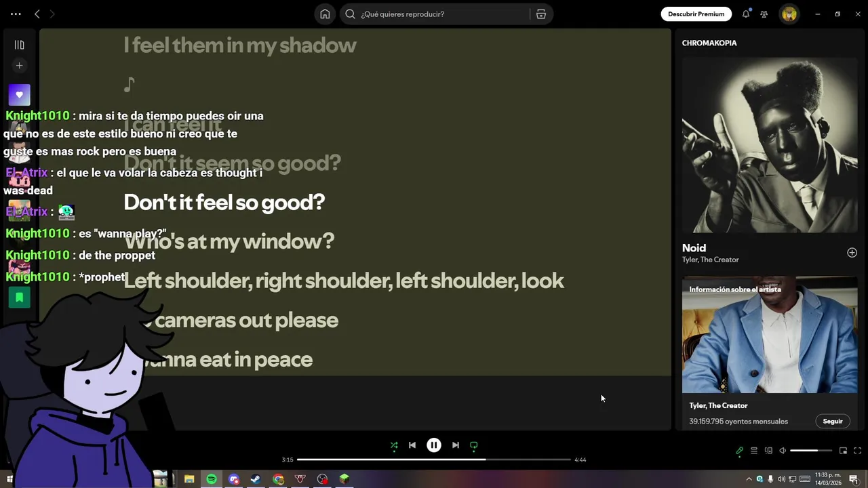Open connect to a device
The width and height of the screenshot is (868, 488).
[x=768, y=451]
